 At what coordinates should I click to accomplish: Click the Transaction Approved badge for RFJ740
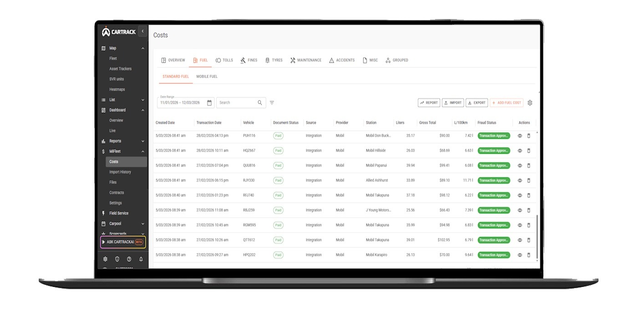pyautogui.click(x=493, y=195)
